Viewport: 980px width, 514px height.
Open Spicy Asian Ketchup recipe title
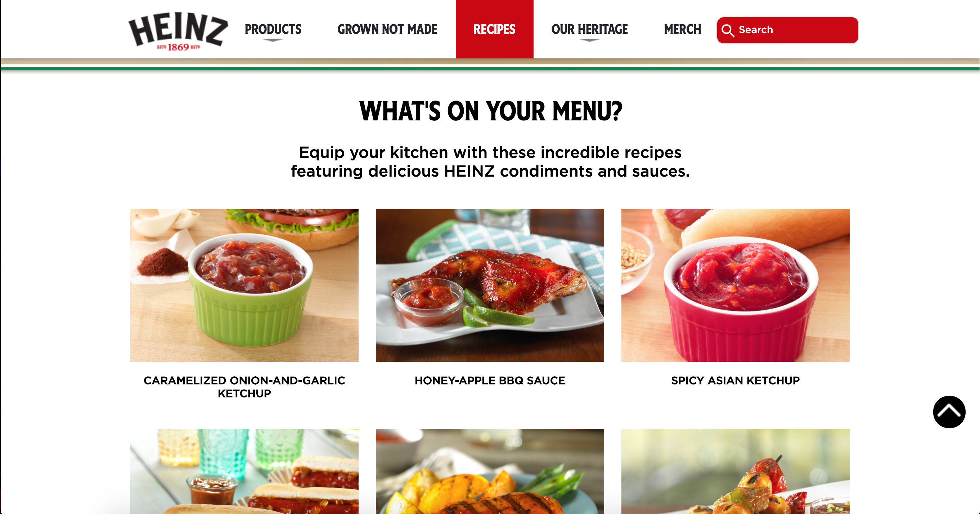735,380
